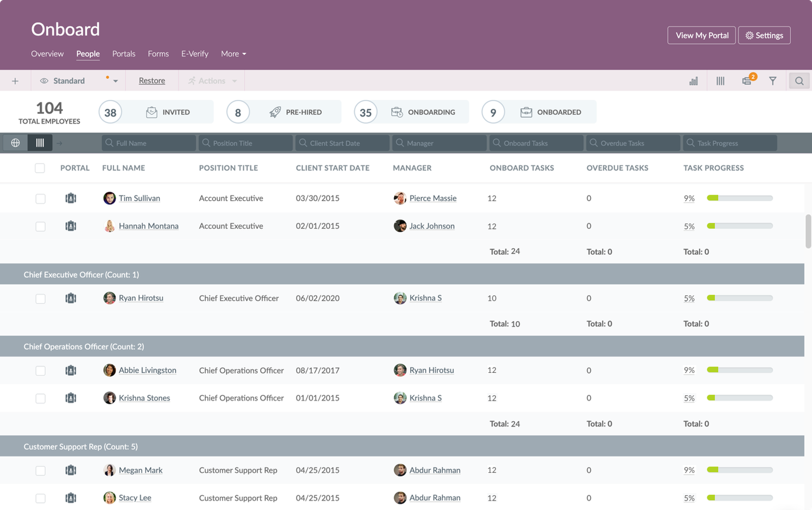The image size is (812, 510).
Task: Click Tim Sullivan's task progress bar
Action: [x=740, y=198]
